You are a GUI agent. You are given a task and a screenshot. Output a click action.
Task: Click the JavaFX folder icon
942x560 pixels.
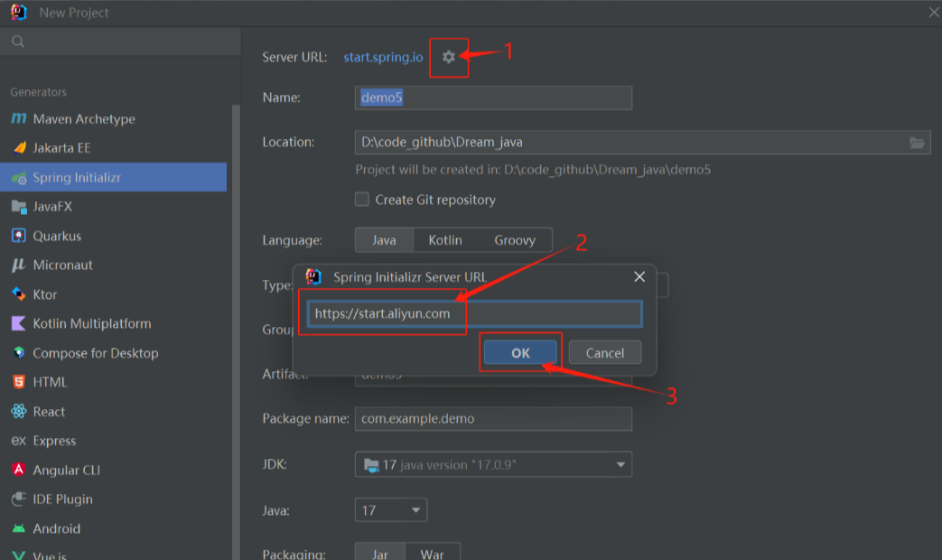point(19,207)
